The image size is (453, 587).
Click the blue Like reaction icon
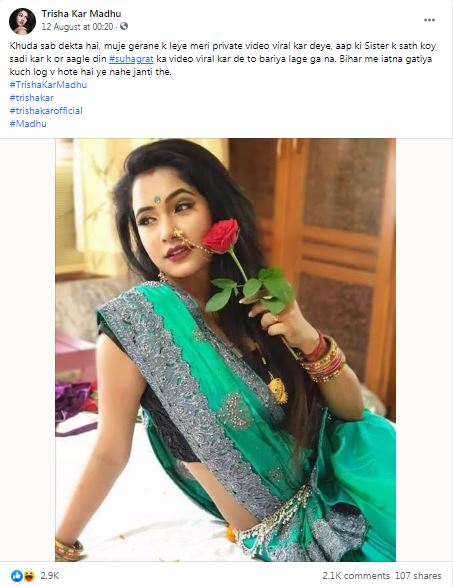(x=17, y=575)
